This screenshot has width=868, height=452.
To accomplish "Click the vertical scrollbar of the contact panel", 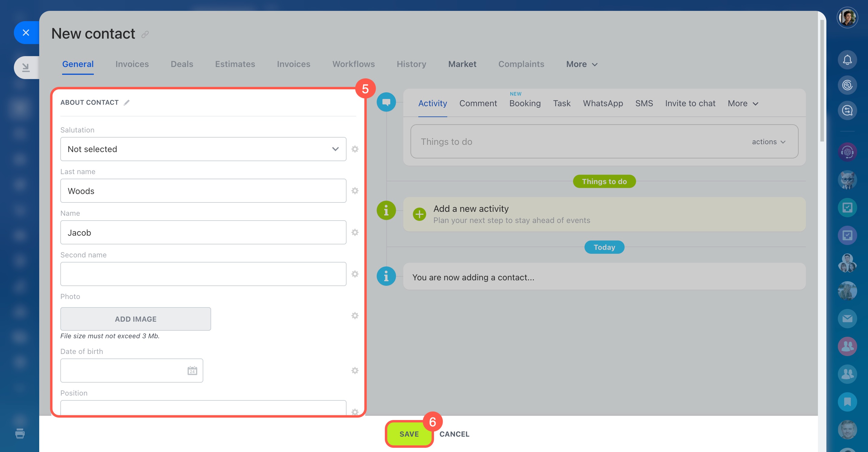I will [822, 81].
